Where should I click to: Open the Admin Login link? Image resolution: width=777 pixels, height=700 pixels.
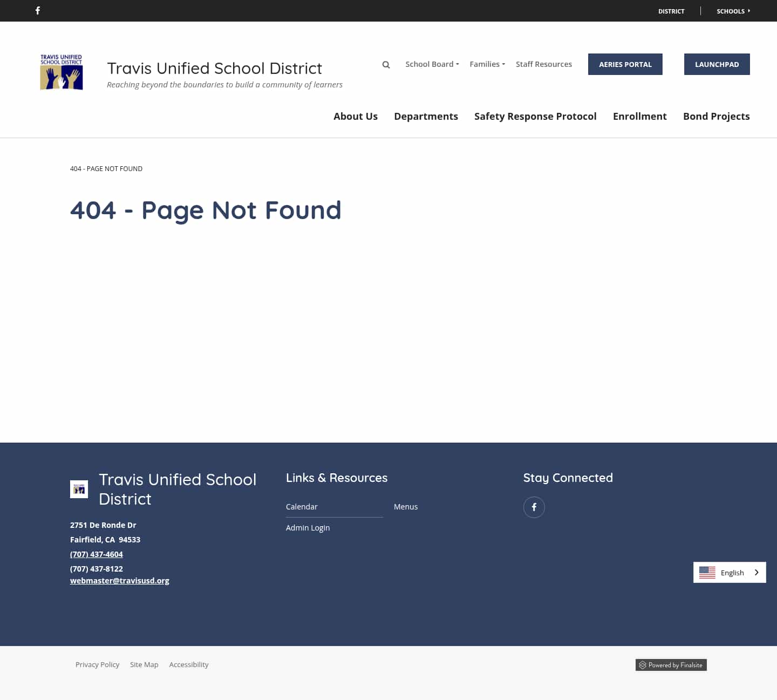pyautogui.click(x=308, y=527)
